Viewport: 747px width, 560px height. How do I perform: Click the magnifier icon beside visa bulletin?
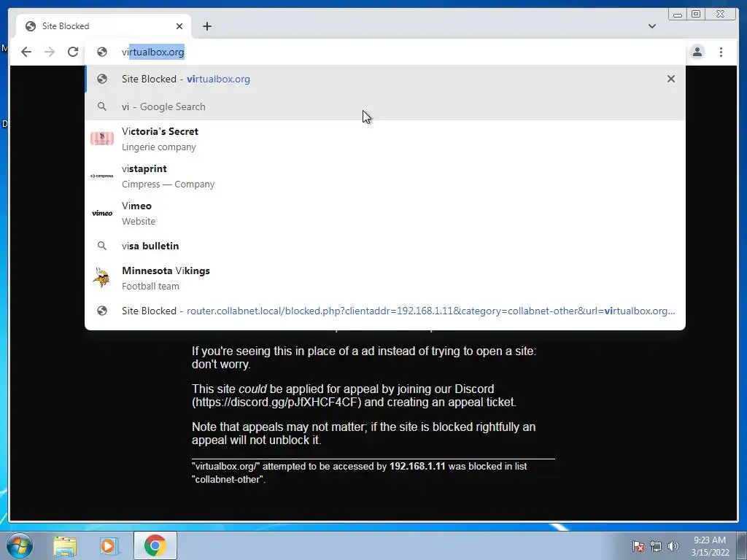pos(102,246)
